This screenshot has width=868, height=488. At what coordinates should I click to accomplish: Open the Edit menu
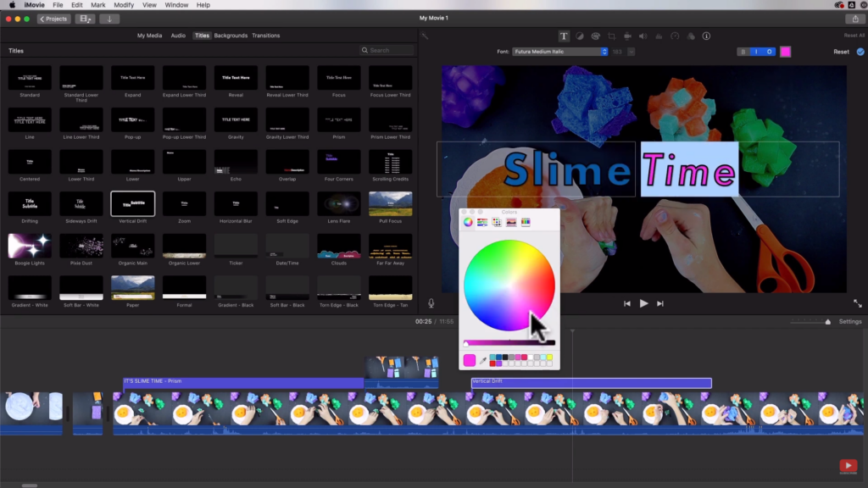click(77, 5)
